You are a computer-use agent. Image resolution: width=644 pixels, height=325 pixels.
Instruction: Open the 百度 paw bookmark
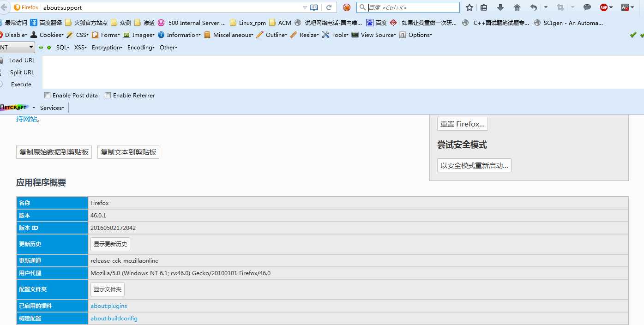coord(377,23)
